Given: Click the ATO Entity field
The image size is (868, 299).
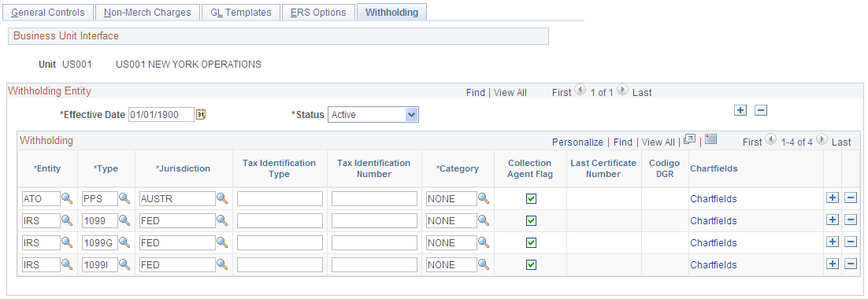Looking at the screenshot, I should (x=41, y=198).
